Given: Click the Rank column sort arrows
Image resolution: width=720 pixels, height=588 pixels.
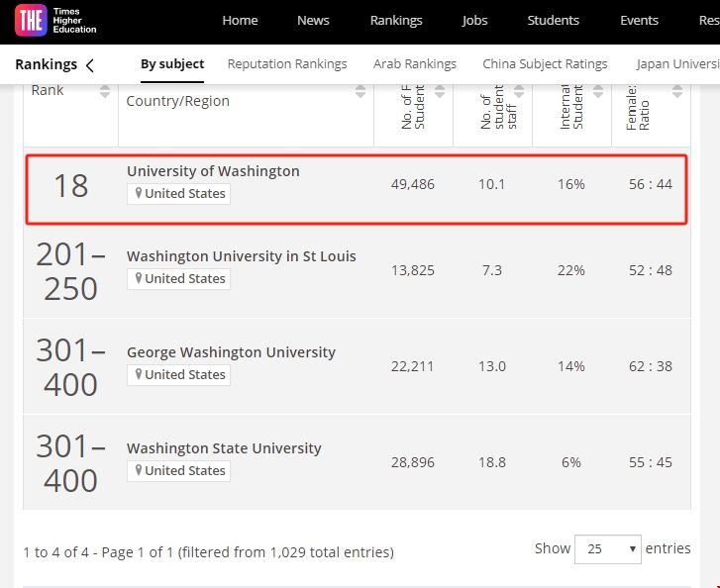Looking at the screenshot, I should (x=105, y=92).
